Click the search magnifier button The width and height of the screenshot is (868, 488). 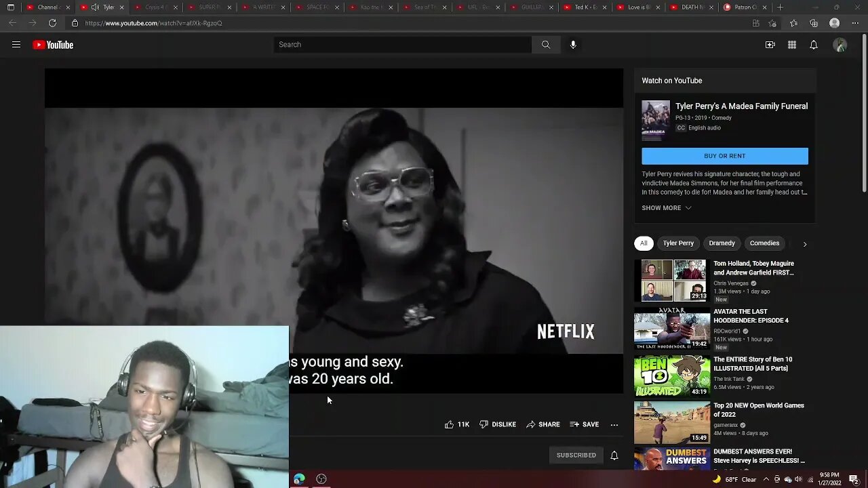click(546, 45)
